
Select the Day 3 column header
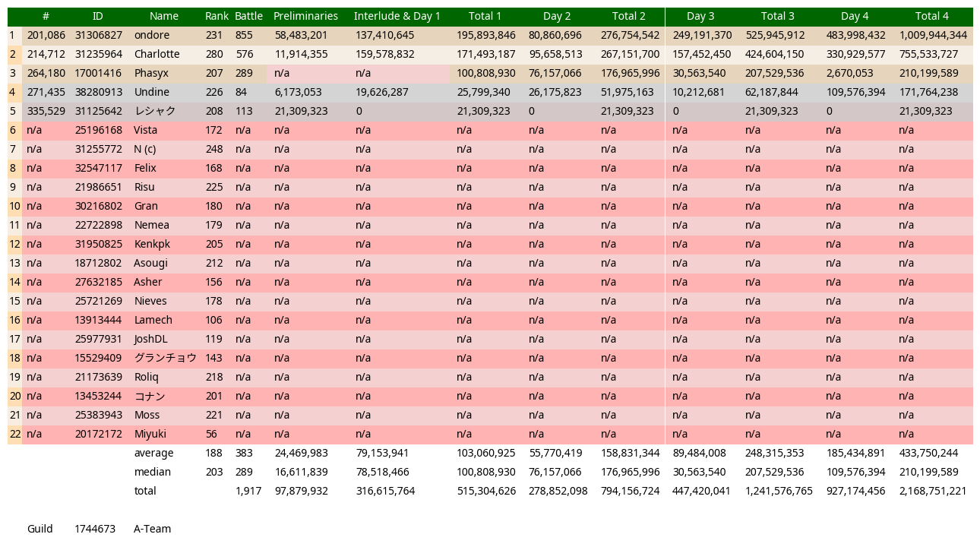(x=700, y=16)
